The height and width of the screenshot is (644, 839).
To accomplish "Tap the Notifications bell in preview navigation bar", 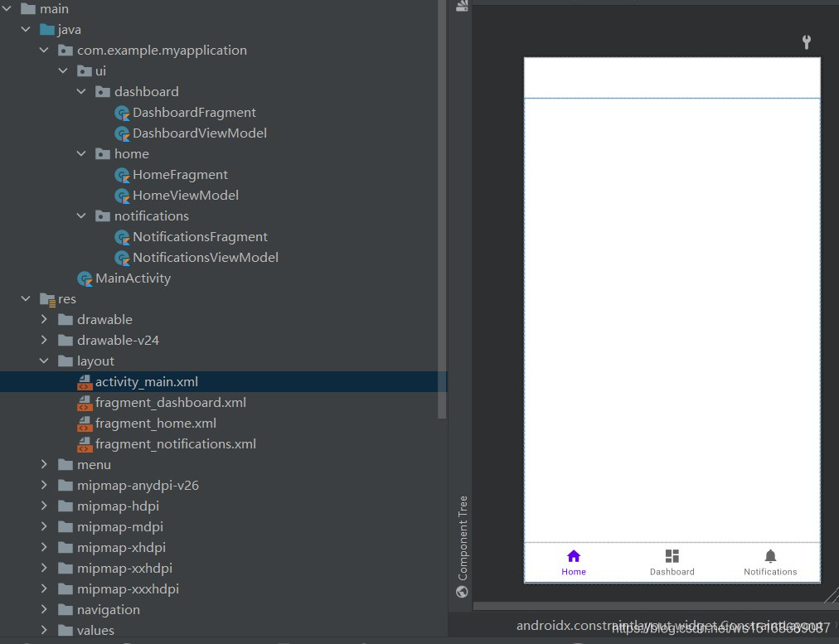I will tap(770, 556).
